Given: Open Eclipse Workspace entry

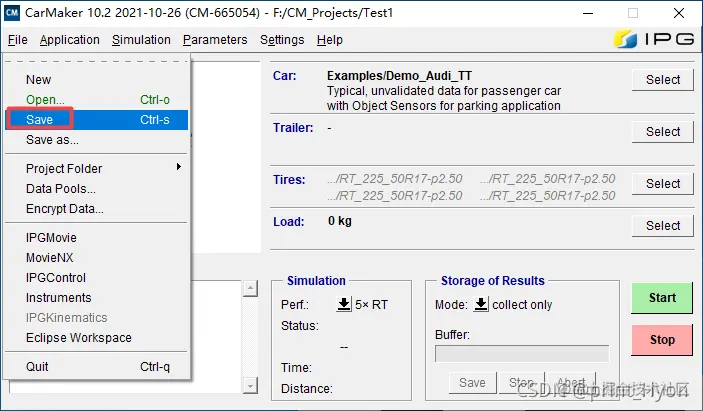Looking at the screenshot, I should (96, 337).
